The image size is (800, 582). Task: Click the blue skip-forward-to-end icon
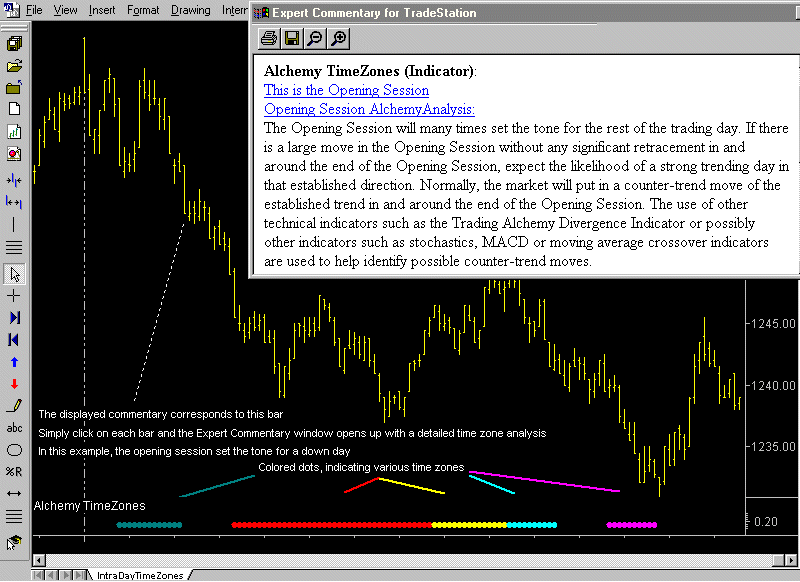click(14, 318)
